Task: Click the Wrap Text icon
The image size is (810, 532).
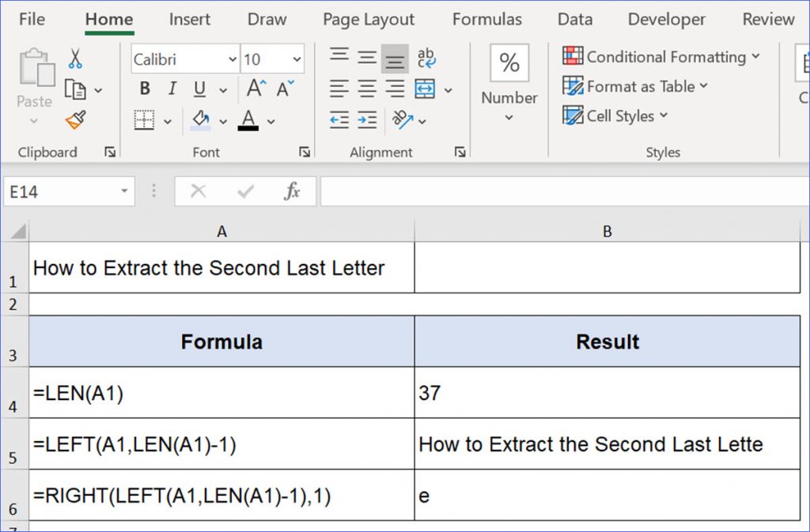Action: point(426,57)
